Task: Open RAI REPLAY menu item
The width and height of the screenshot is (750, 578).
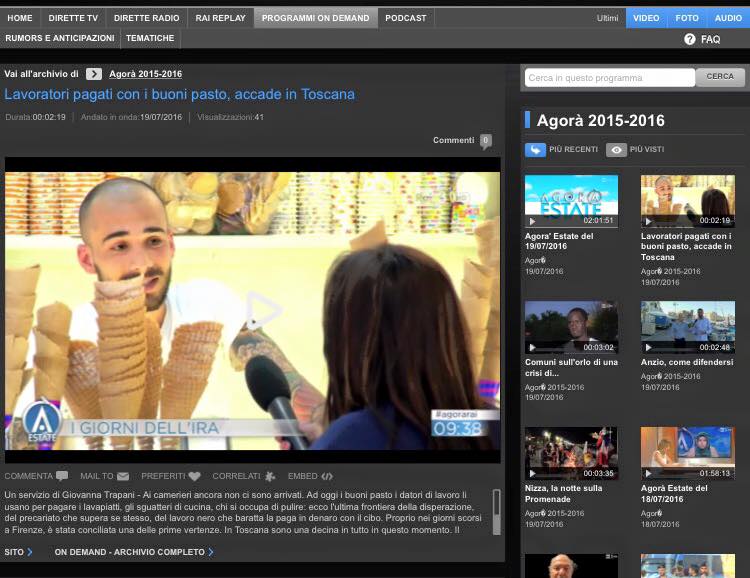Action: point(221,18)
